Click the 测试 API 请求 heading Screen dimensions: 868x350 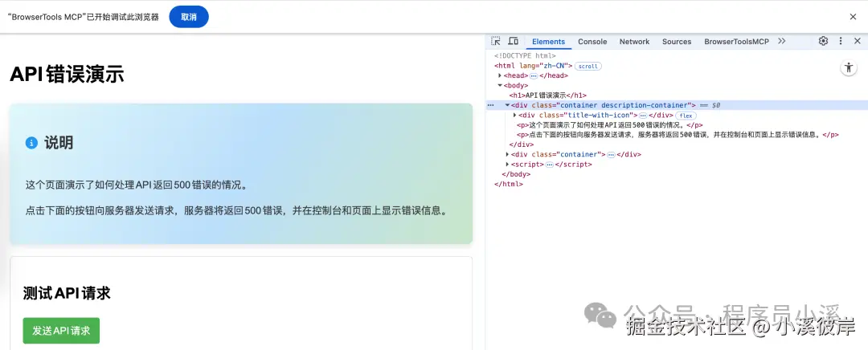[x=67, y=293]
